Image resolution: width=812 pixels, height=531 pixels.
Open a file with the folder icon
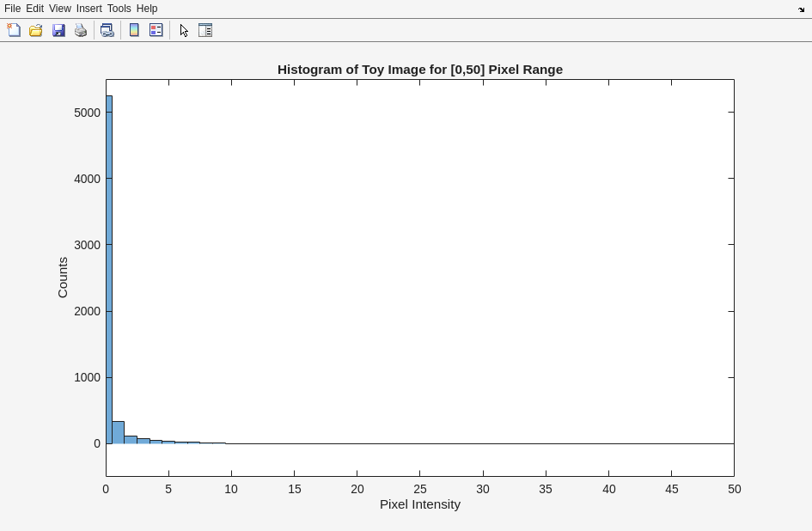pyautogui.click(x=36, y=30)
